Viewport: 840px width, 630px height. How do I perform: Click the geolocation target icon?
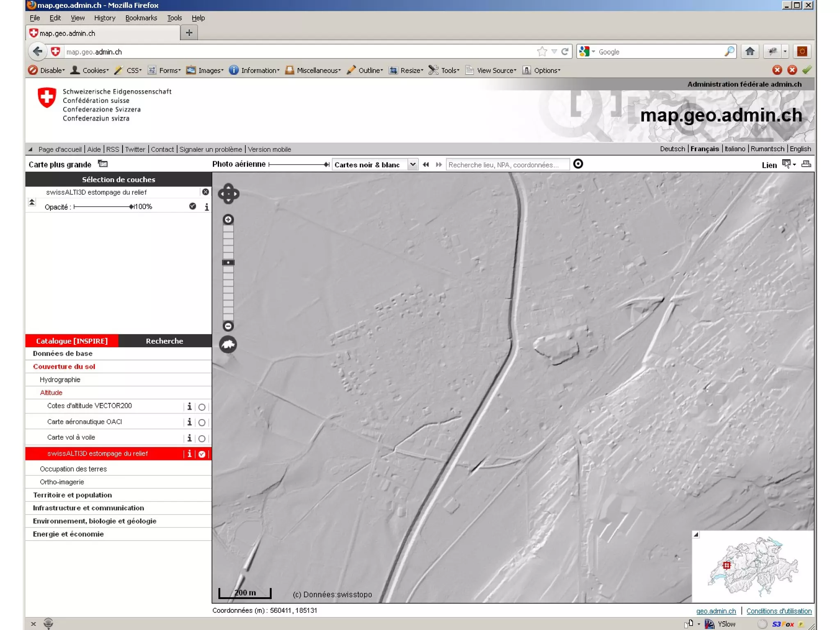[578, 164]
